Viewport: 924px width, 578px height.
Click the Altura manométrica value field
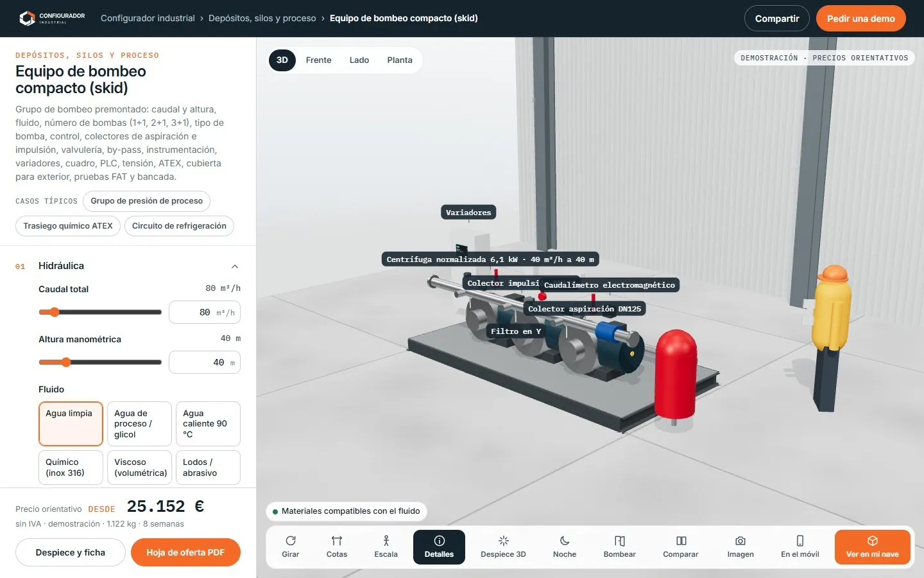click(205, 362)
